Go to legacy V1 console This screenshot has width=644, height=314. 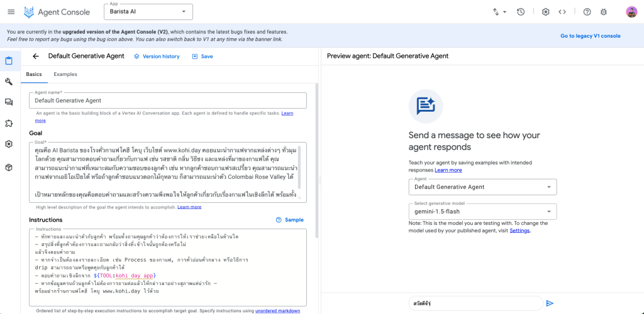pos(590,36)
